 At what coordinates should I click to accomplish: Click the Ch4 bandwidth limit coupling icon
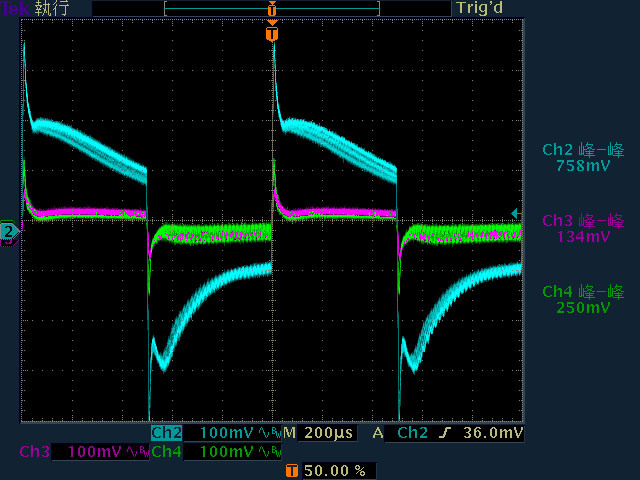(270, 452)
